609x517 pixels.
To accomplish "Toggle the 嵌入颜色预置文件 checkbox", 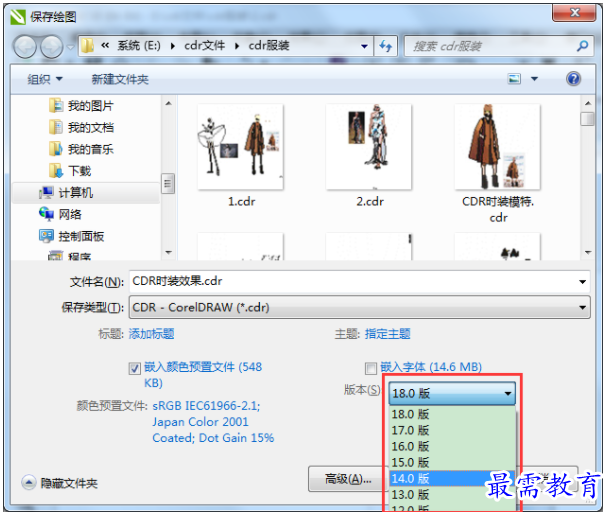I will [135, 368].
